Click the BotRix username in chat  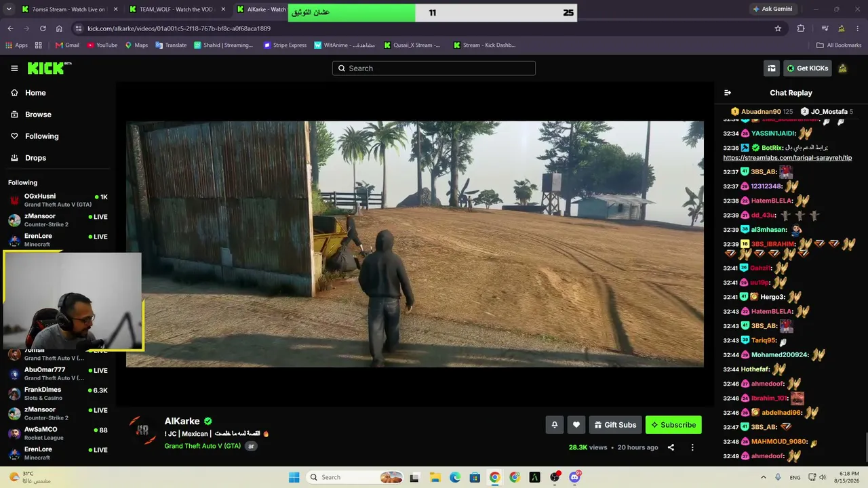pos(772,148)
